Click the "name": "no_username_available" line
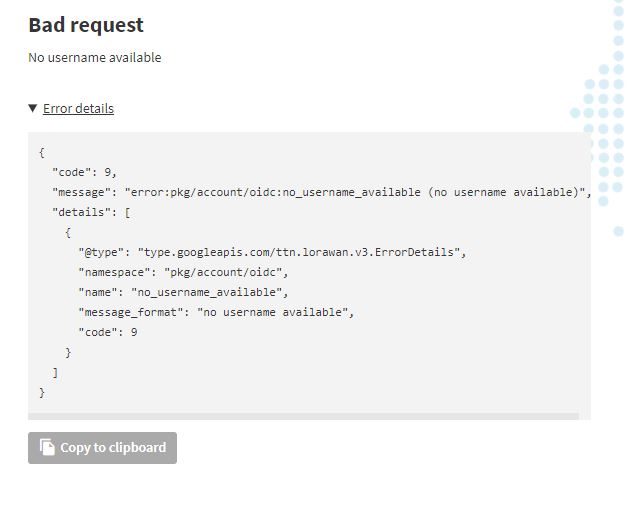 pos(183,292)
